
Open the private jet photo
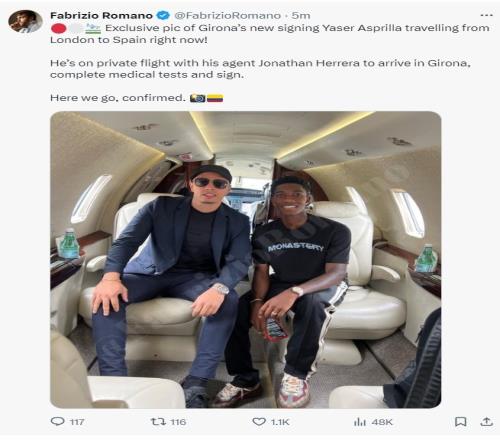click(246, 260)
